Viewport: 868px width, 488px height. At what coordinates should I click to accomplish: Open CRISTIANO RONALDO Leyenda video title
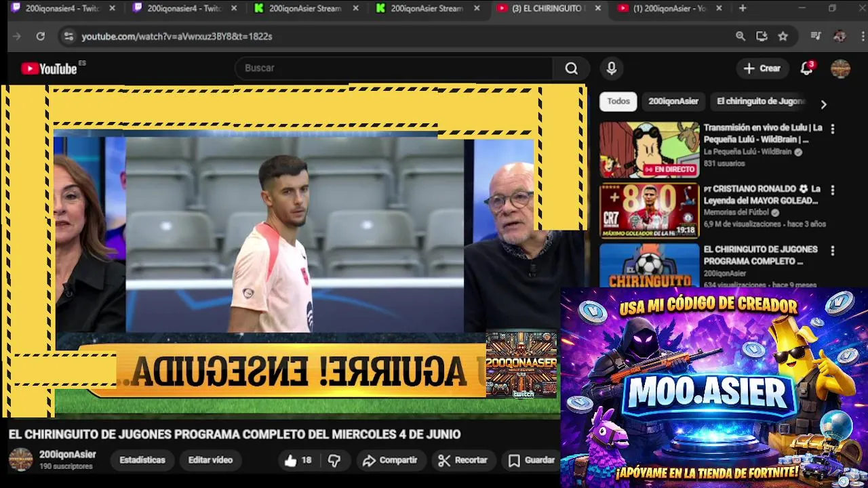763,195
